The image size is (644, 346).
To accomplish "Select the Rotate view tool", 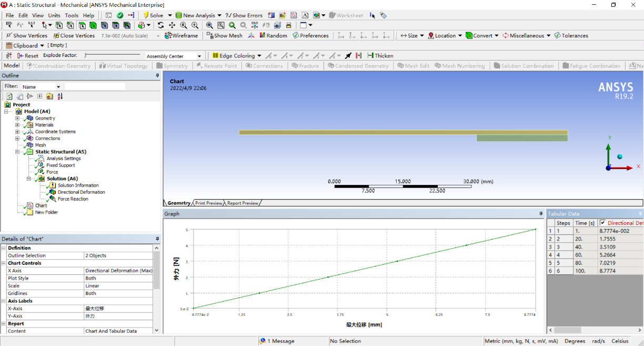I will pos(160,25).
